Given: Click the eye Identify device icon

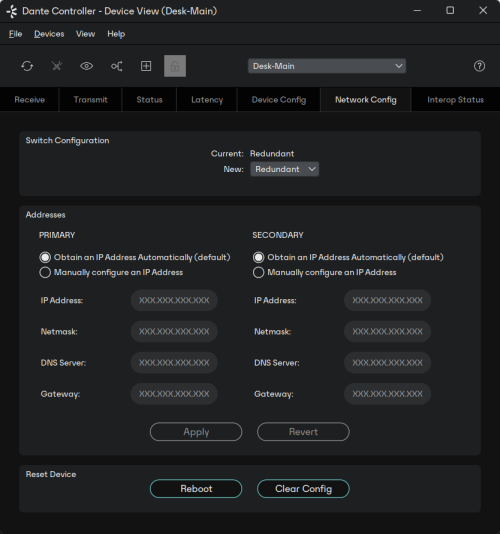Looking at the screenshot, I should tap(87, 66).
